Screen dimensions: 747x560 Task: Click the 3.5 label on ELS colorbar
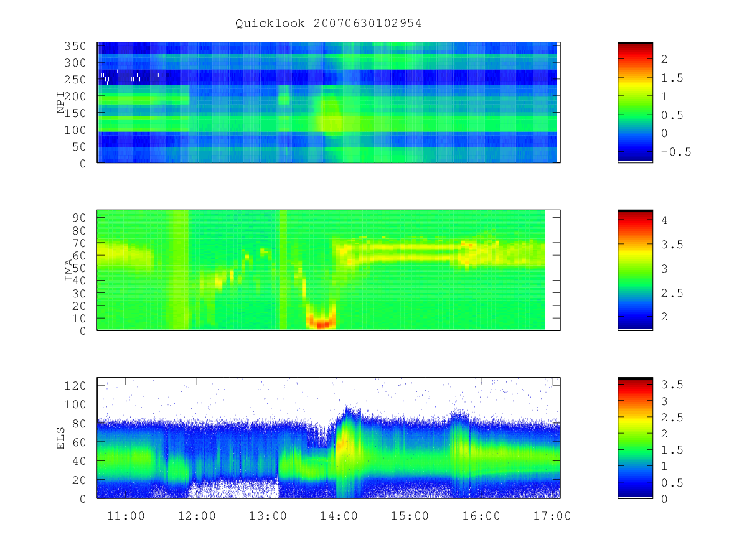[x=672, y=385]
